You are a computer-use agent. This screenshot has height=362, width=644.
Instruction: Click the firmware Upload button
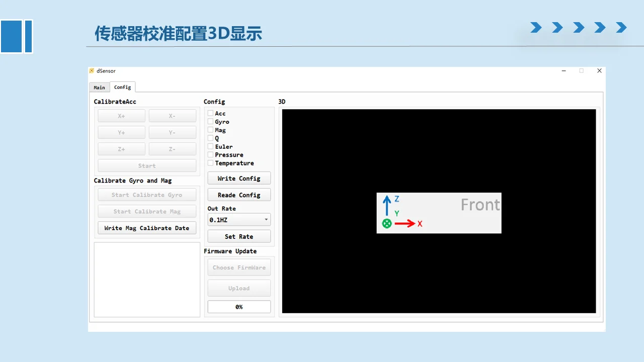tap(239, 289)
